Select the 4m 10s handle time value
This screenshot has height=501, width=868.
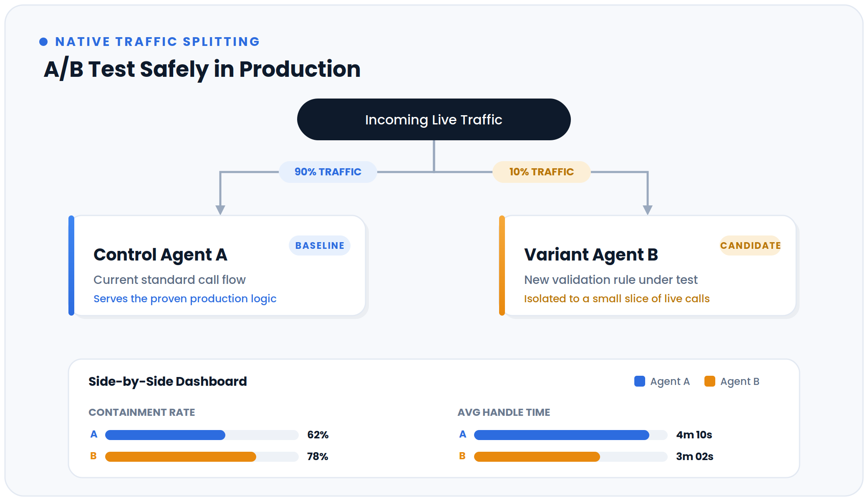pyautogui.click(x=694, y=435)
